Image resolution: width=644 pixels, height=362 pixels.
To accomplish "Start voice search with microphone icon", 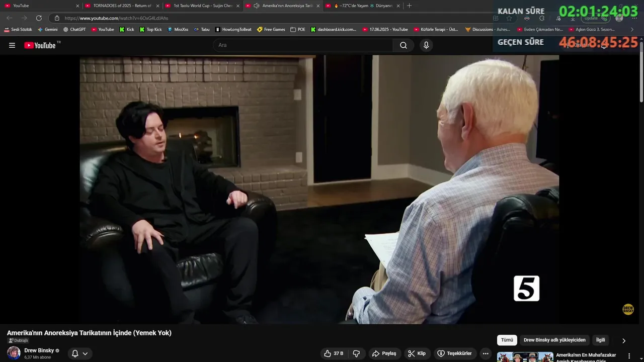I will coord(426,45).
